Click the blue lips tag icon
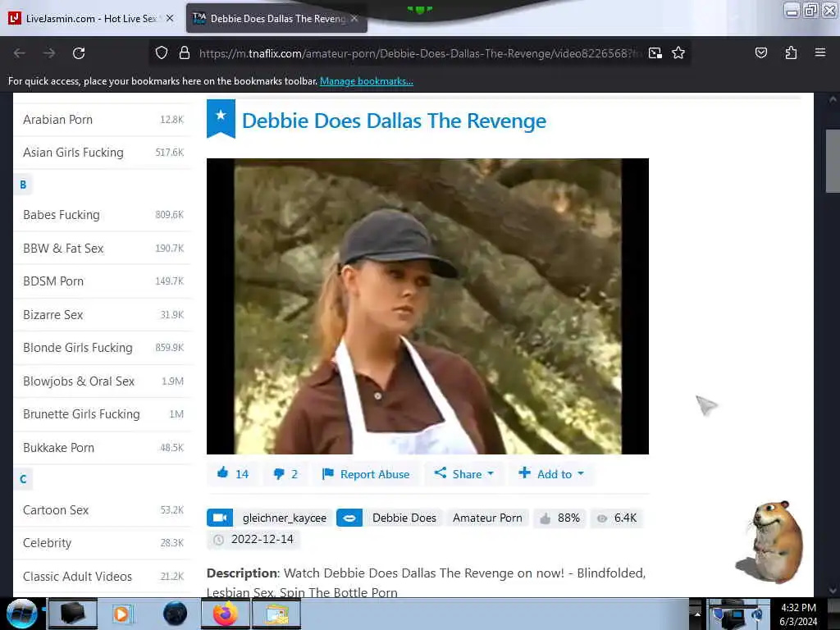 pos(349,518)
